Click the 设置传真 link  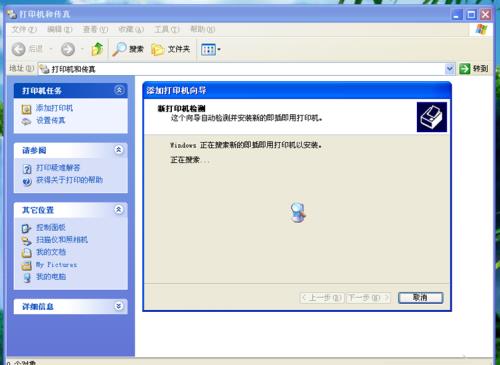click(x=51, y=120)
